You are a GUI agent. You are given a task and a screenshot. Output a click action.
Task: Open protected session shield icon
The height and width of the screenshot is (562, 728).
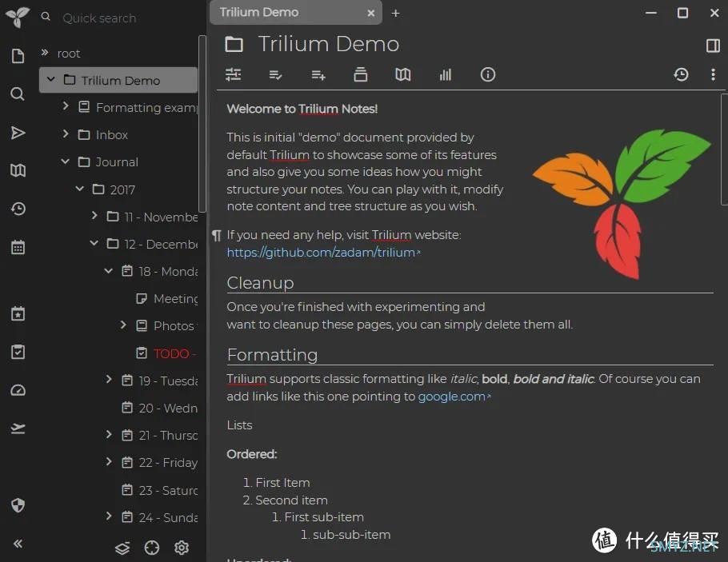pyautogui.click(x=18, y=505)
